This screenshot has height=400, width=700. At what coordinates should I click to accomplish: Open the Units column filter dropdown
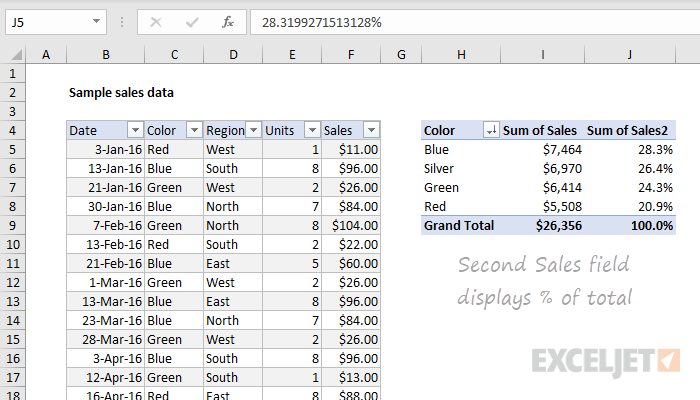point(312,130)
